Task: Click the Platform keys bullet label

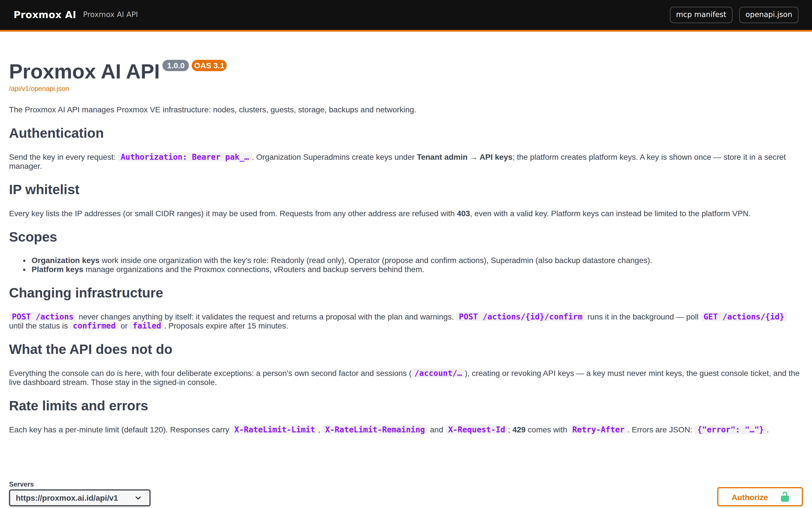Action: tap(58, 270)
